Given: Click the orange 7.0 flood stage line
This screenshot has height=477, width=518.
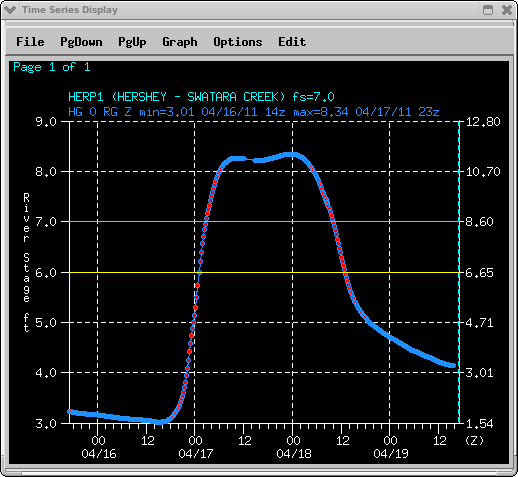Looking at the screenshot, I should [x=264, y=221].
